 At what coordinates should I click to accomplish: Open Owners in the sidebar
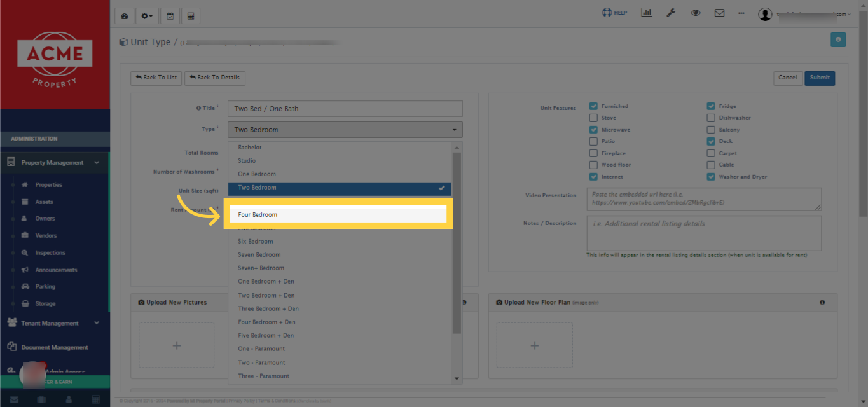(x=45, y=219)
